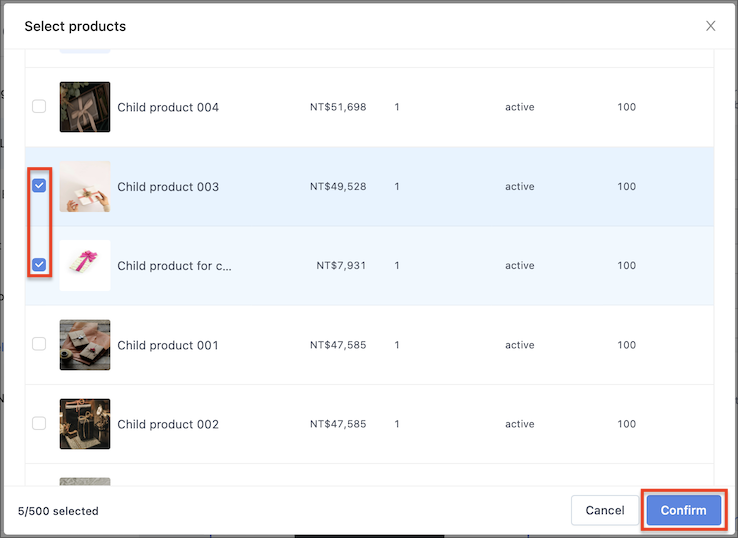738x538 pixels.
Task: Uncheck Child product 003 checkbox
Action: click(39, 185)
